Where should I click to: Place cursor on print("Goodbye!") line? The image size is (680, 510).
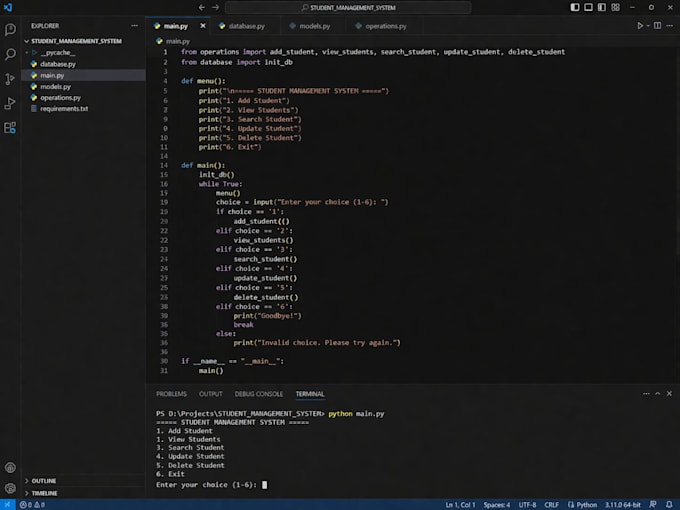(x=267, y=316)
